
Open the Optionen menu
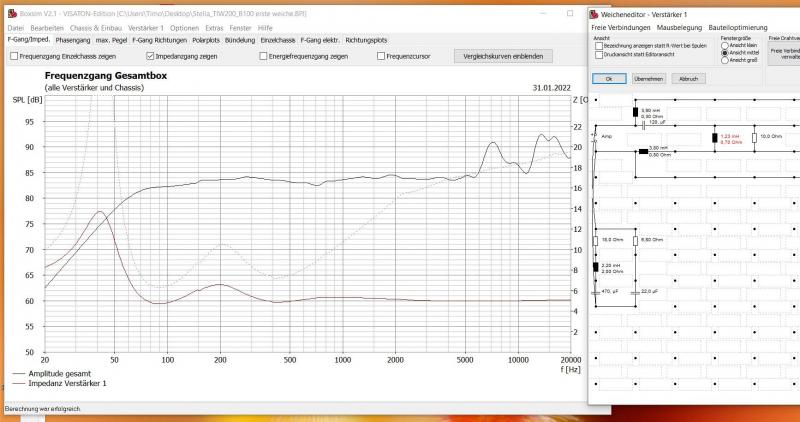click(184, 28)
